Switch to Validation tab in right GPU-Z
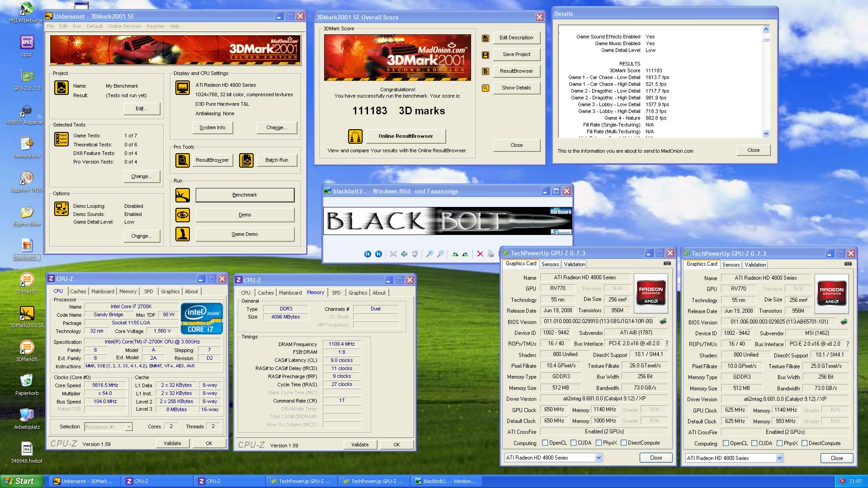 click(x=755, y=265)
